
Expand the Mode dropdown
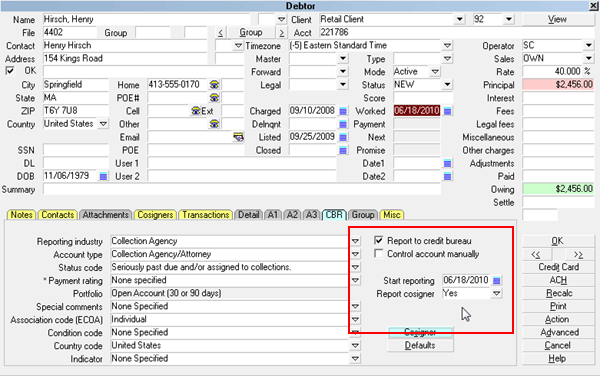tap(435, 72)
